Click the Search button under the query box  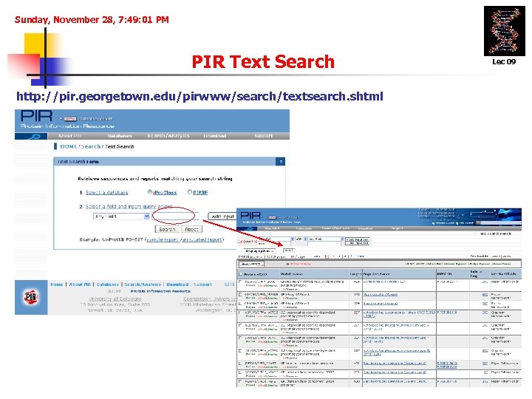click(x=166, y=229)
